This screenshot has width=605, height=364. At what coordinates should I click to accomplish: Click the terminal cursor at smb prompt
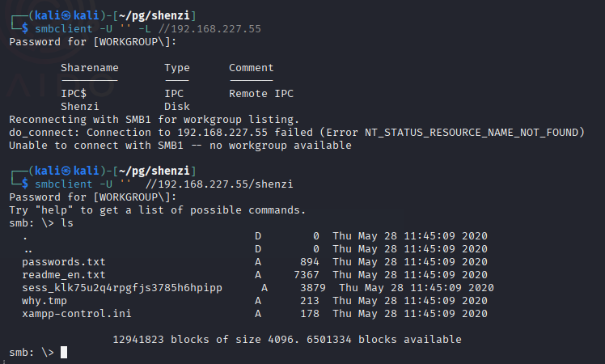tap(64, 352)
